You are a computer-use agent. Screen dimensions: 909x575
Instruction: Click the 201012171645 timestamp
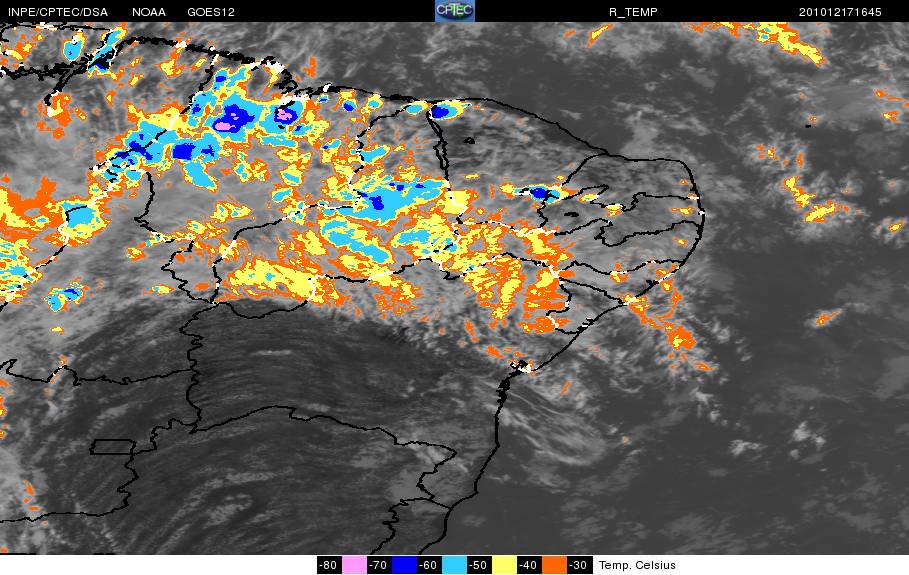839,12
